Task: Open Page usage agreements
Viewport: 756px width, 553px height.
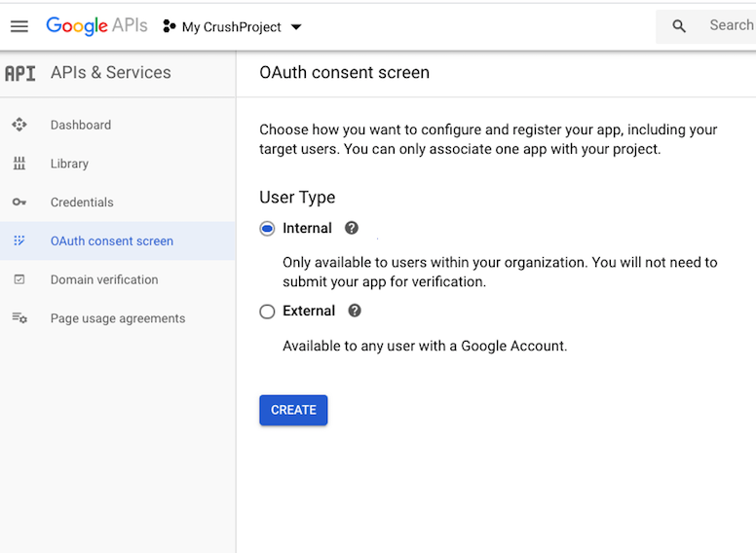Action: (x=117, y=318)
